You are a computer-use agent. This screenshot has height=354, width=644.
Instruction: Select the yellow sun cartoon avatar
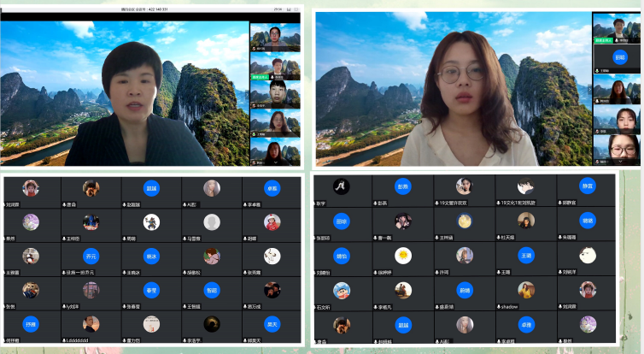pyautogui.click(x=402, y=255)
